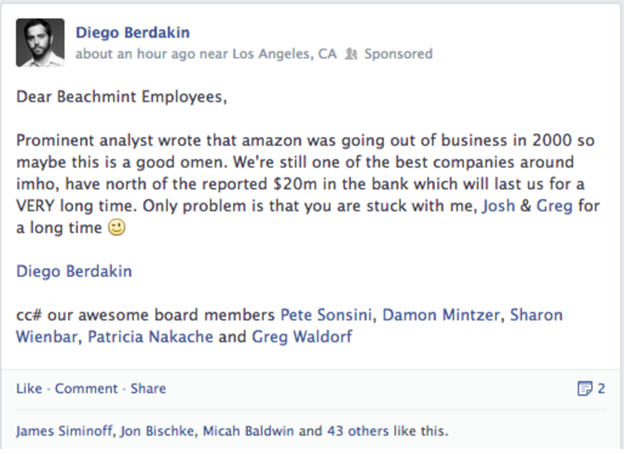This screenshot has height=454, width=625.
Task: Open Damon Mintzer's profile link
Action: pyautogui.click(x=441, y=314)
